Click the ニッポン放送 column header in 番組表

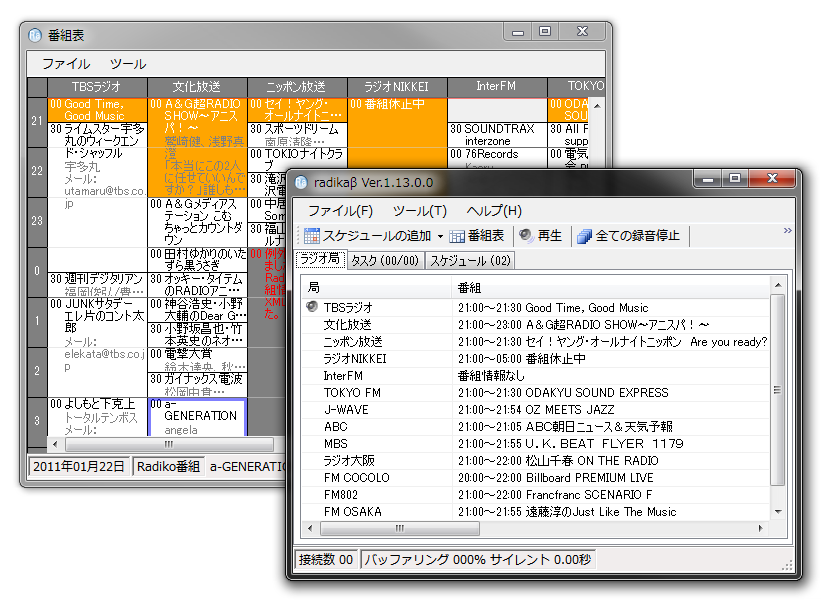tap(297, 87)
